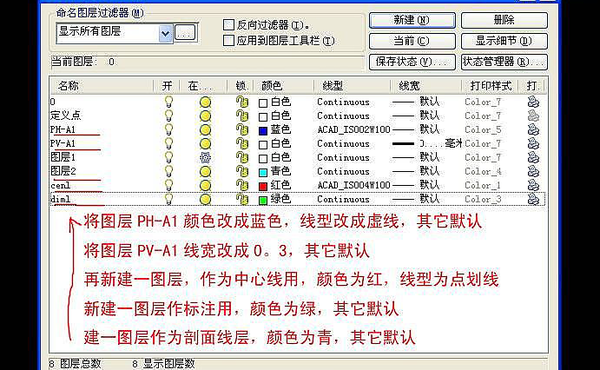
Task: Enable the 反向过滤器 checkbox
Action: pyautogui.click(x=228, y=25)
